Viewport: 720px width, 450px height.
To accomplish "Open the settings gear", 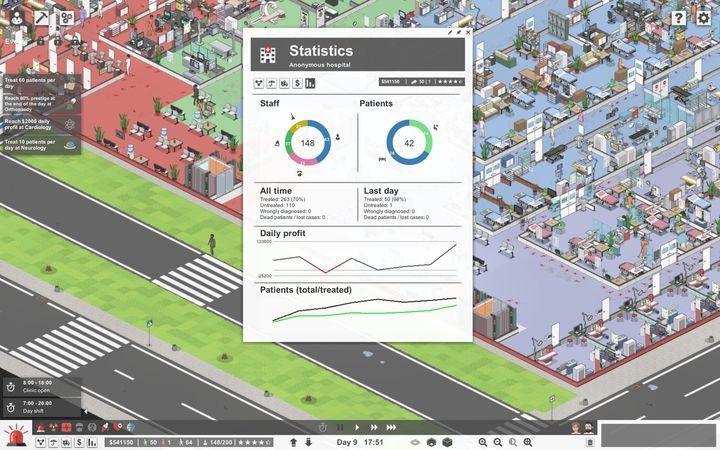I will coord(703,18).
